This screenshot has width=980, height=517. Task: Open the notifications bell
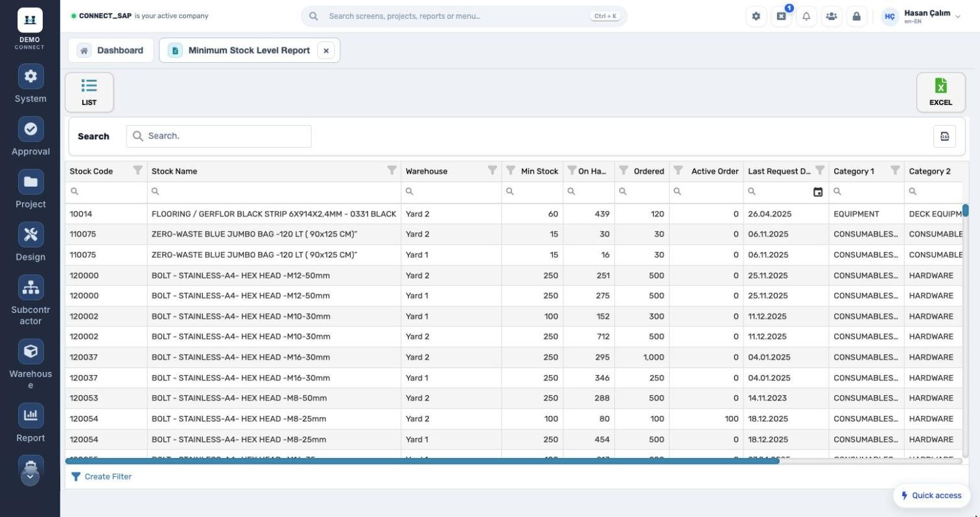(806, 16)
